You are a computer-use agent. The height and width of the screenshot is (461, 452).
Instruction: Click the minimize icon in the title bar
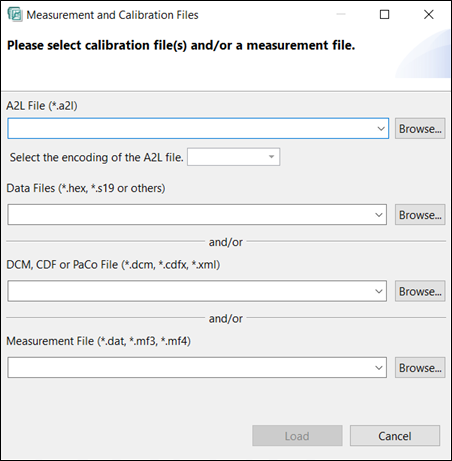[341, 14]
